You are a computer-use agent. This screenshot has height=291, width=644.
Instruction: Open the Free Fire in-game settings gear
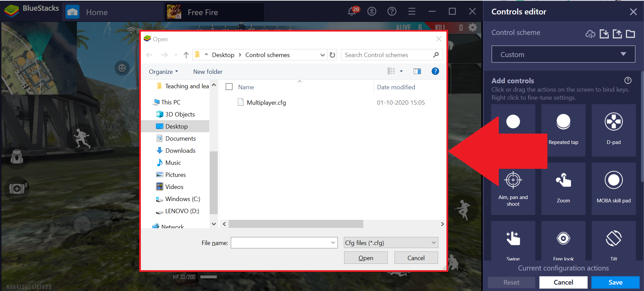473,28
